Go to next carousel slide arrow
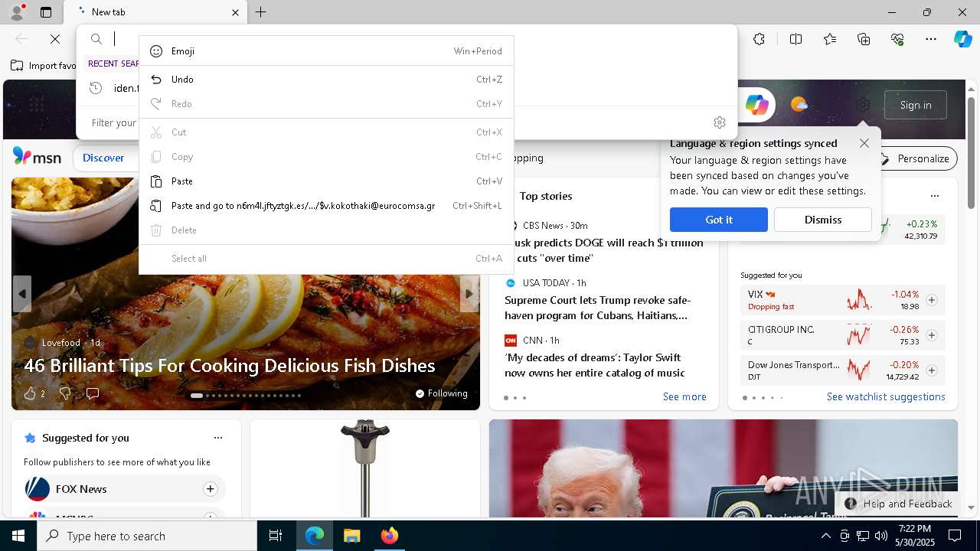The width and height of the screenshot is (980, 551). (470, 294)
